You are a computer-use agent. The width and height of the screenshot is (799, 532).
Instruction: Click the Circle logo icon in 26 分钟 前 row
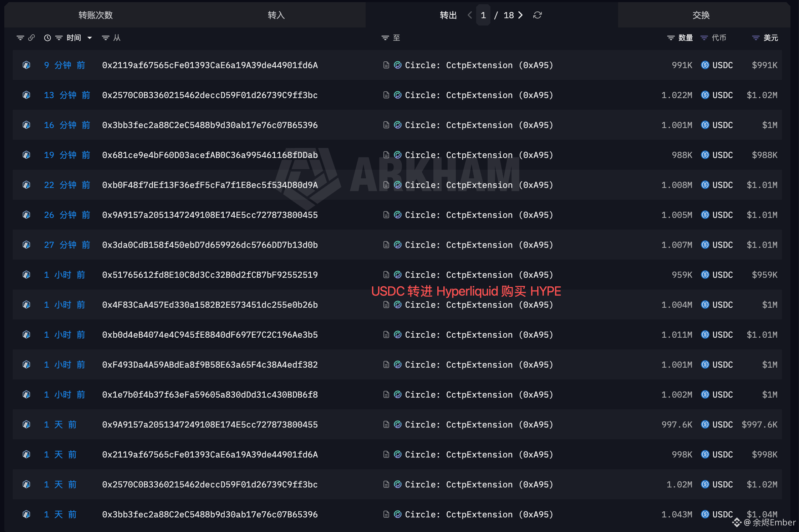coord(398,215)
